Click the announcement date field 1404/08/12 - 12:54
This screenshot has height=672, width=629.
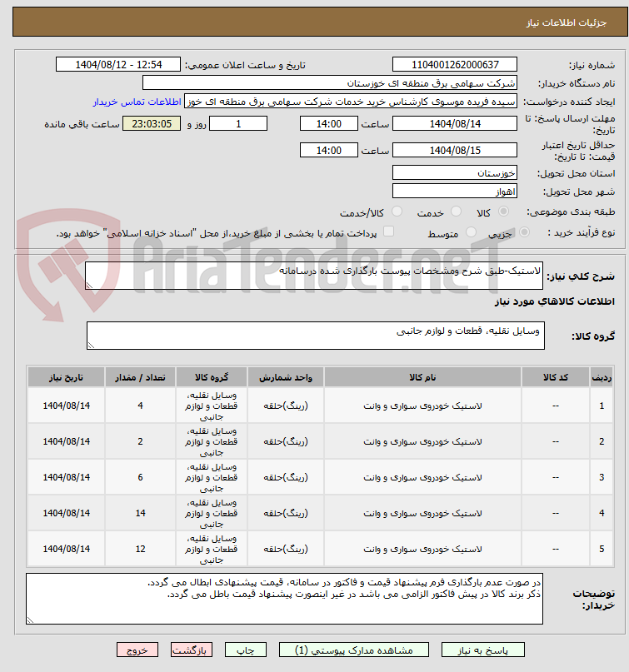pyautogui.click(x=118, y=65)
